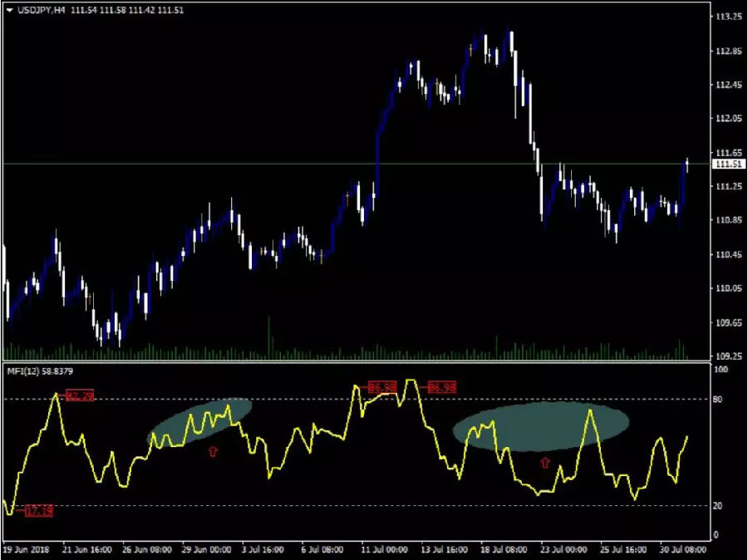Click the MFI(12) 58.8379 indicator label
This screenshot has height=560, width=748.
tap(40, 371)
